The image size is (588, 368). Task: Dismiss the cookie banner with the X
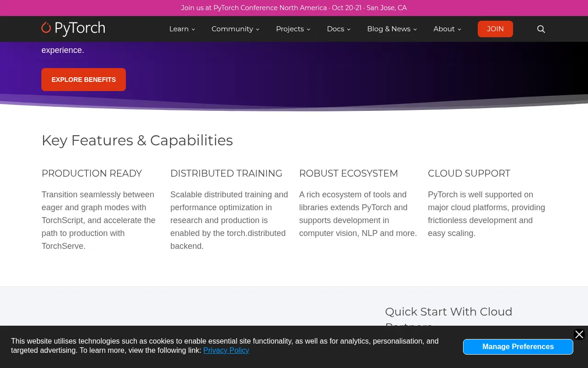[x=579, y=334]
